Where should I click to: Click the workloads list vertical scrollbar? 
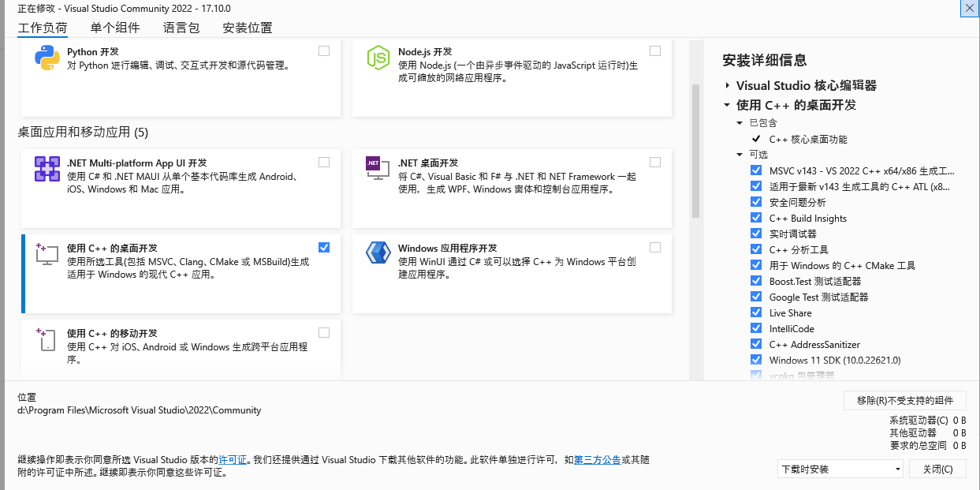695,150
